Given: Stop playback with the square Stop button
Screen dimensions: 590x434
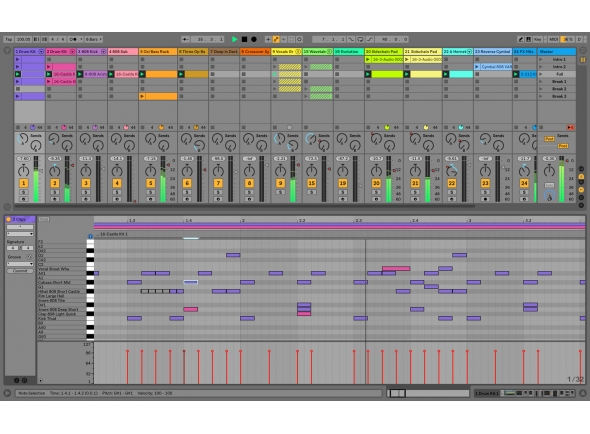Looking at the screenshot, I should 244,39.
